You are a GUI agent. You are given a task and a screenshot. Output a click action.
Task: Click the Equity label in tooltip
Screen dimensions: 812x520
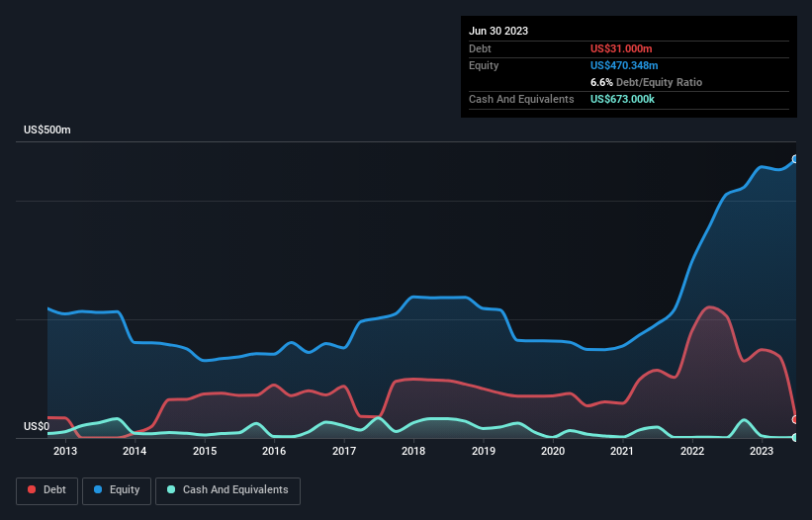pos(484,65)
